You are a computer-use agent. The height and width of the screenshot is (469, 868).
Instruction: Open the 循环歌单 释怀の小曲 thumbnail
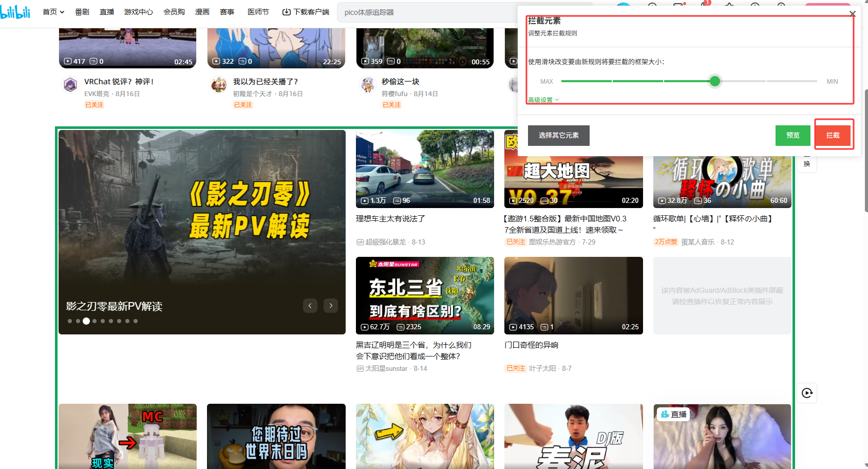[722, 182]
